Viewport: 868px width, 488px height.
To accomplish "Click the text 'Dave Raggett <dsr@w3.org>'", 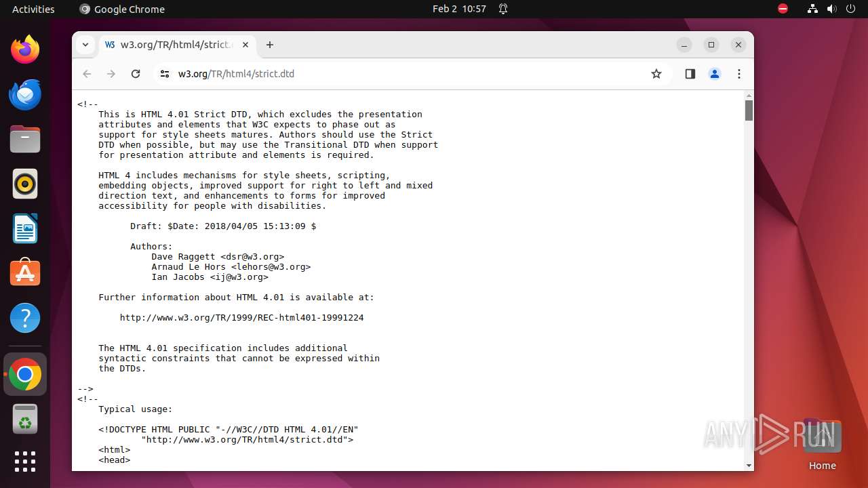I will (x=218, y=257).
